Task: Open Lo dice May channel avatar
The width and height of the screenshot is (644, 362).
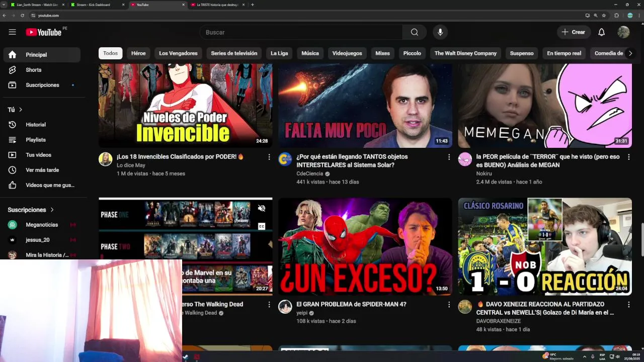Action: 106,159
